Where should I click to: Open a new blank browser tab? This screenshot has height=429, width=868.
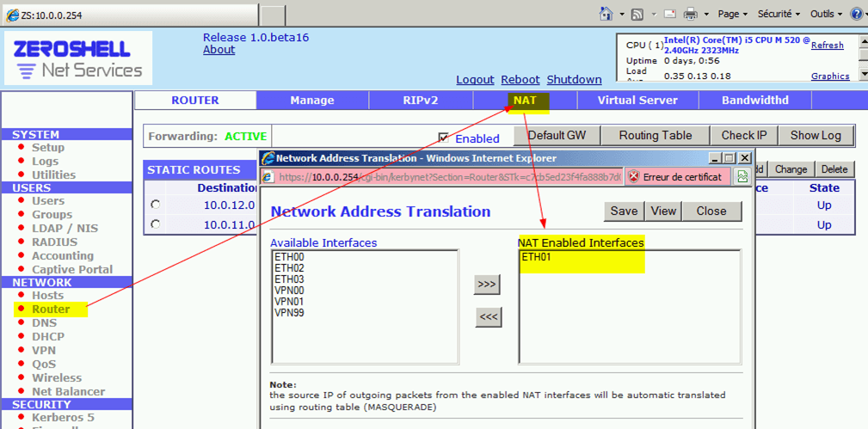273,15
